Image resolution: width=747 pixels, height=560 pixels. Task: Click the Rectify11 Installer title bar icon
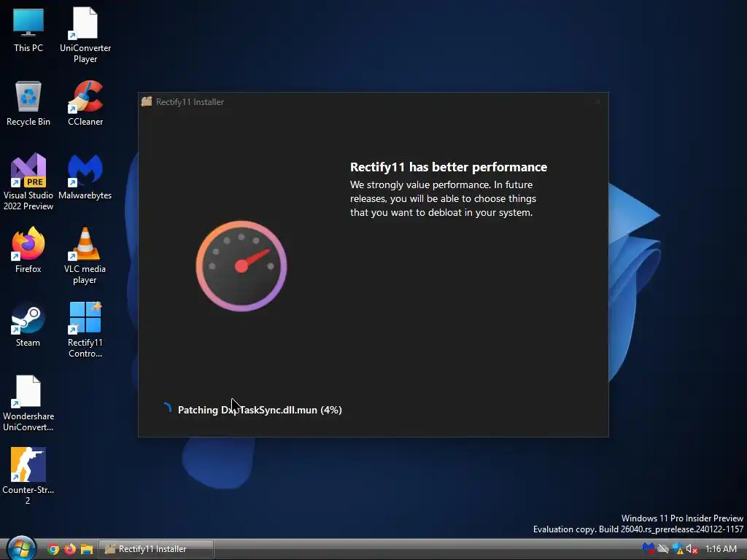147,101
